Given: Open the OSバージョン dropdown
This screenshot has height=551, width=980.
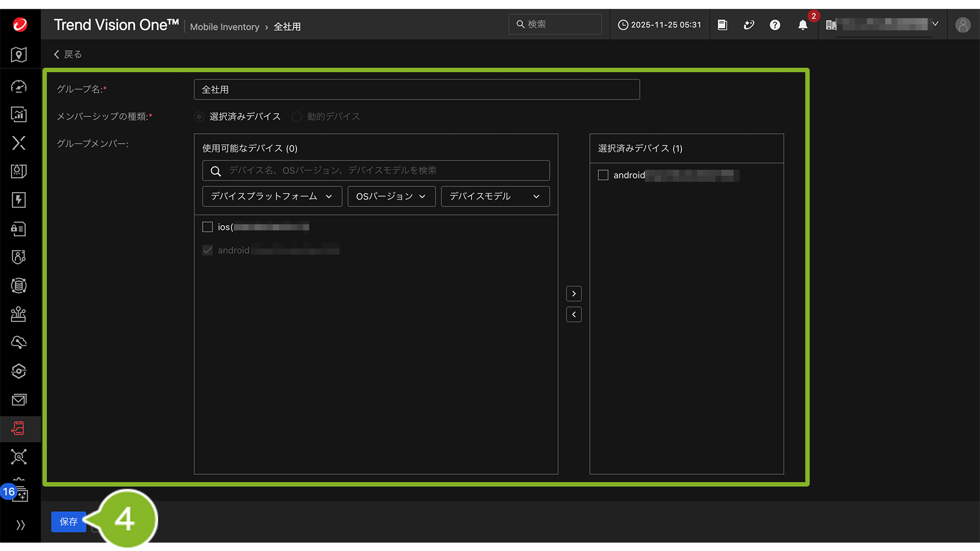Looking at the screenshot, I should tap(391, 197).
